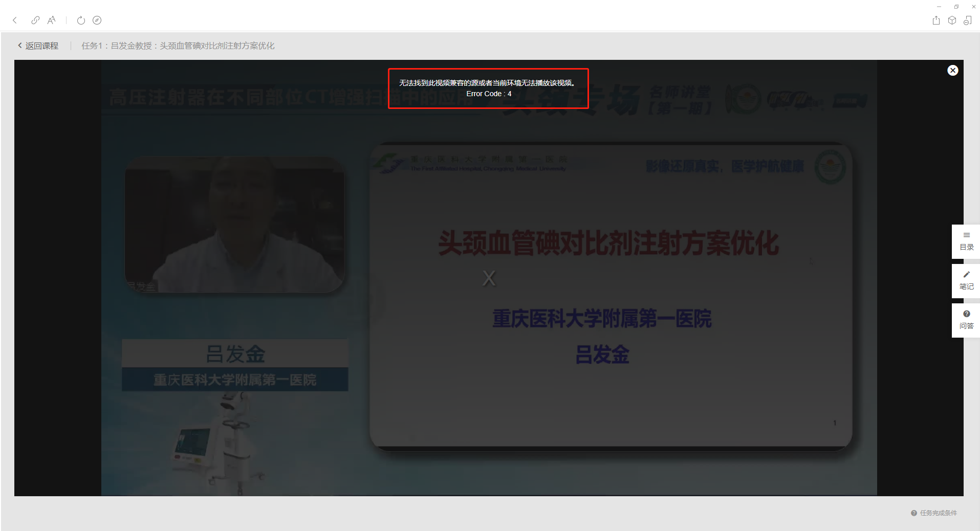
Task: Open in browser with the compass icon
Action: [97, 20]
